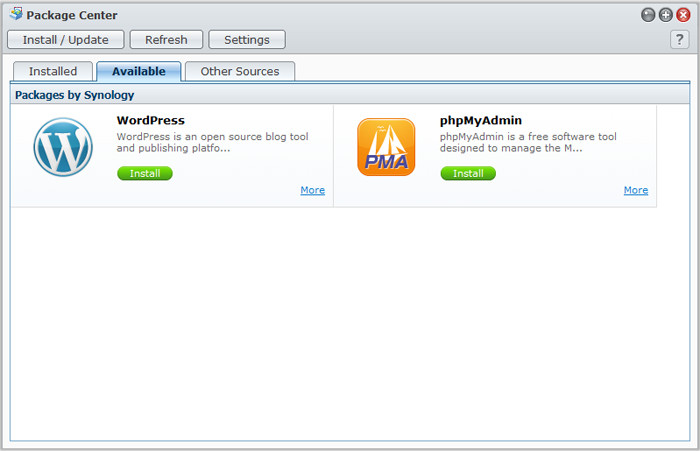Install the WordPress package
700x451 pixels.
(x=145, y=173)
